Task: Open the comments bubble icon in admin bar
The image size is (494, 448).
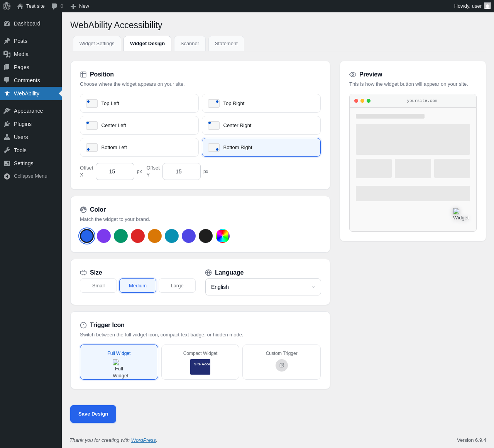Action: pyautogui.click(x=54, y=6)
